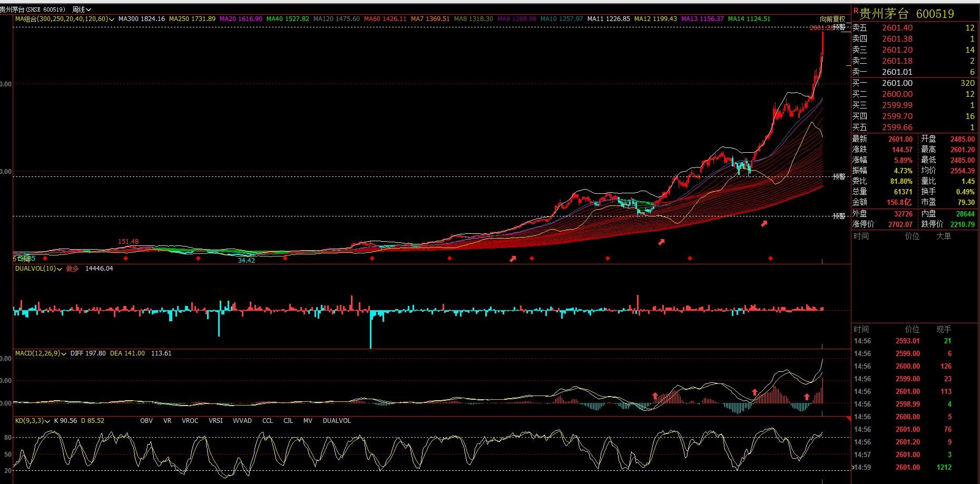Select the MV indicator tab

coord(308,421)
